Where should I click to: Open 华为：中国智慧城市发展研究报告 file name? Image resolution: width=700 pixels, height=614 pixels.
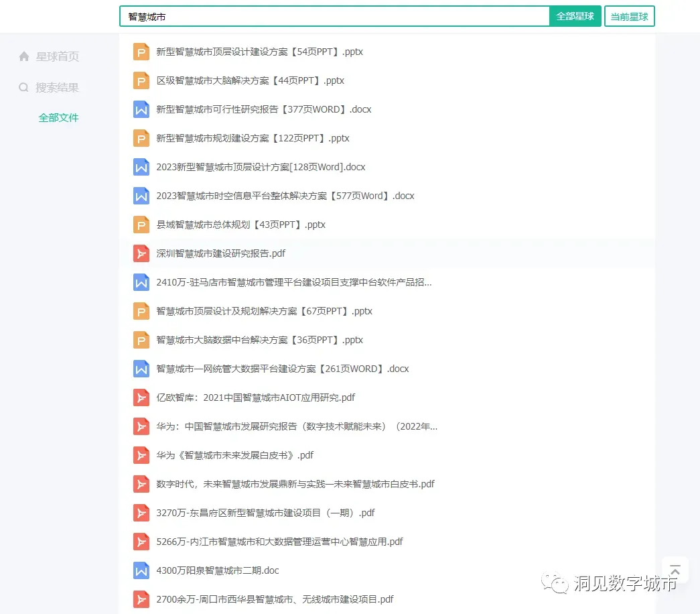point(297,426)
